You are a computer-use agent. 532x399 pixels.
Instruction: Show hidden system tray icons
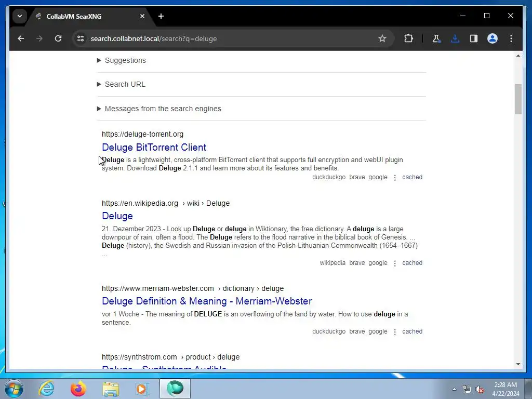click(x=454, y=389)
